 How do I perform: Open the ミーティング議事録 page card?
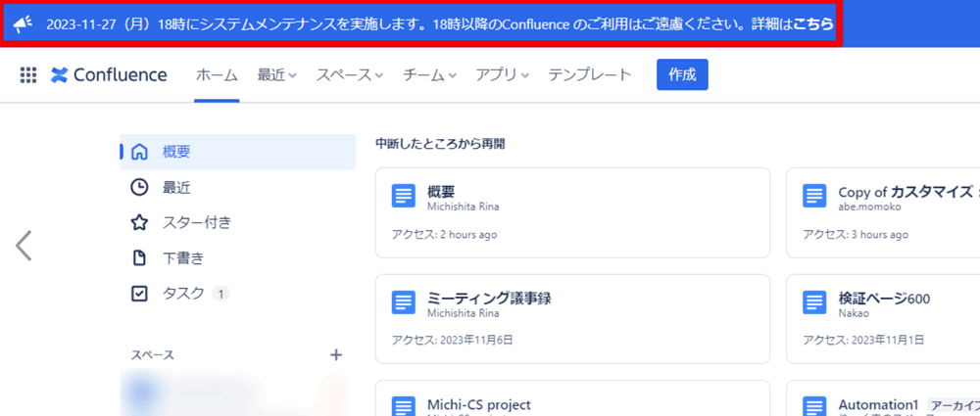(x=572, y=318)
